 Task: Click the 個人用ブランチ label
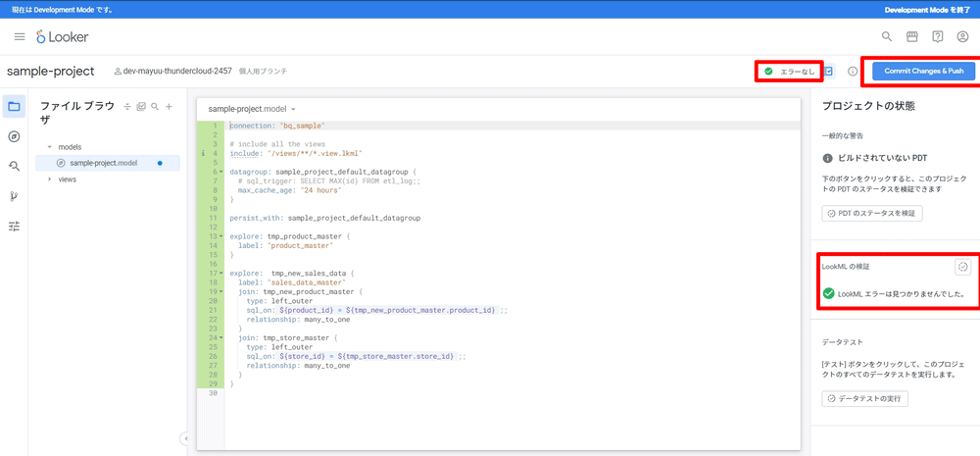(x=263, y=72)
